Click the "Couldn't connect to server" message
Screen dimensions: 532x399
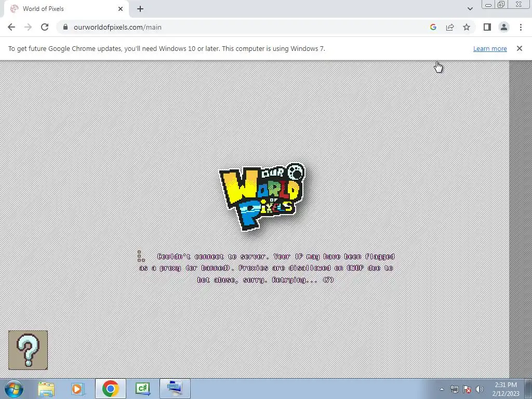[267, 268]
